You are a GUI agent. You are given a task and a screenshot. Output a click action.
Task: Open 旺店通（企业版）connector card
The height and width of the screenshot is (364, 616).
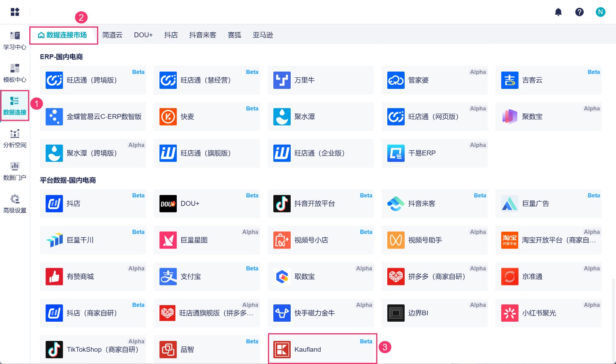(x=321, y=153)
